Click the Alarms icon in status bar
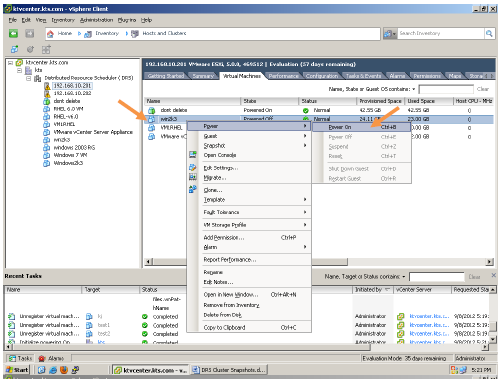Image resolution: width=501 pixels, height=379 pixels. point(41,359)
